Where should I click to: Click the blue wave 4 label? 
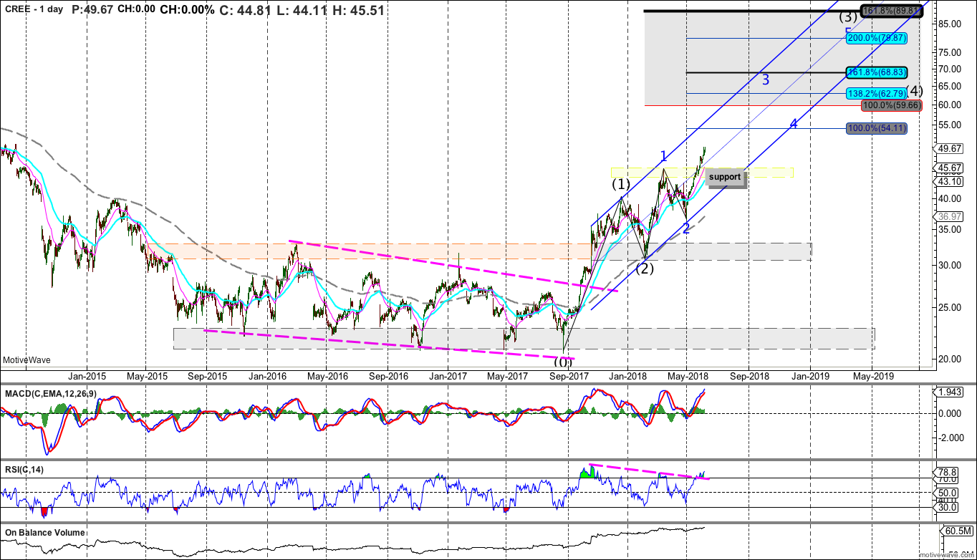794,124
